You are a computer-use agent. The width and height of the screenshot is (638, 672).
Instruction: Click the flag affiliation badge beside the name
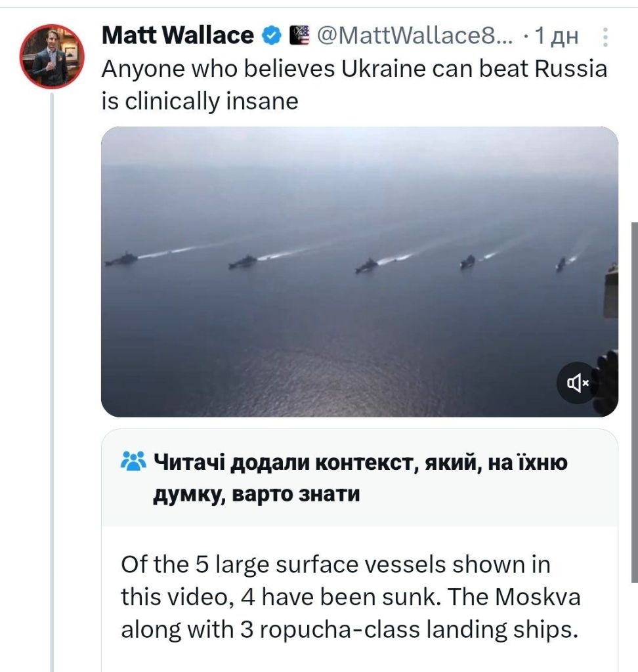click(x=299, y=35)
